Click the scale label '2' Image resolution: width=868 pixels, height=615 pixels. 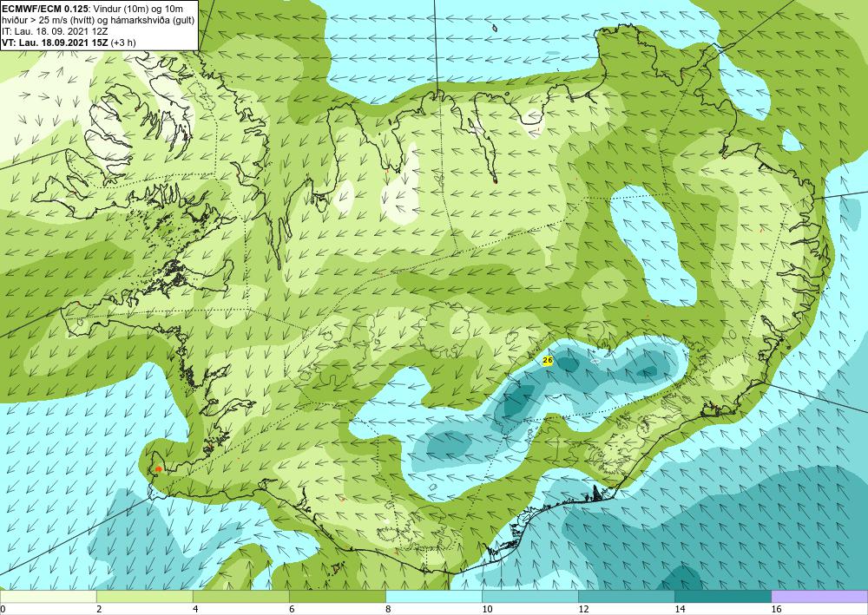pyautogui.click(x=99, y=609)
